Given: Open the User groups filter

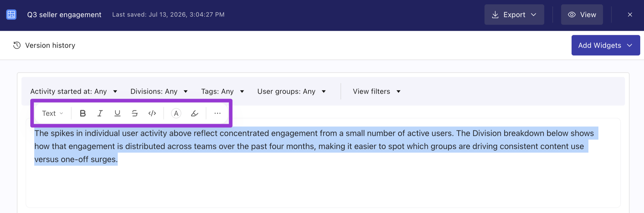Looking at the screenshot, I should coord(292,92).
